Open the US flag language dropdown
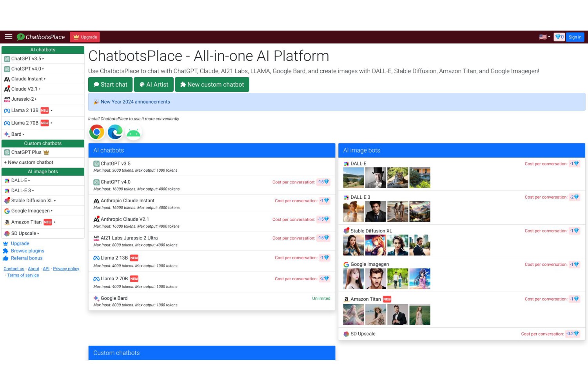The height and width of the screenshot is (392, 588). tap(544, 37)
